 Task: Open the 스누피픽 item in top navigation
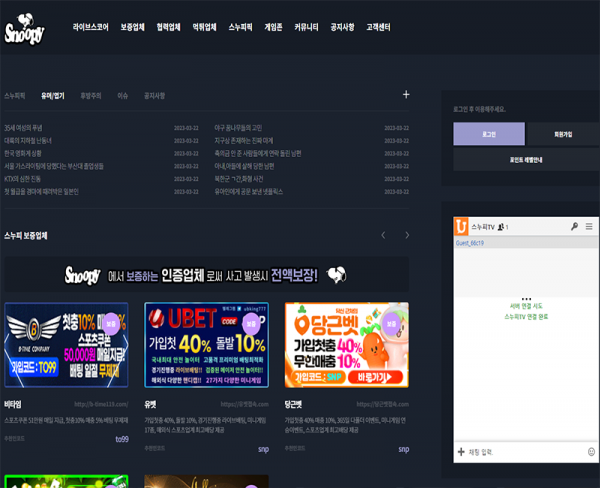click(240, 27)
